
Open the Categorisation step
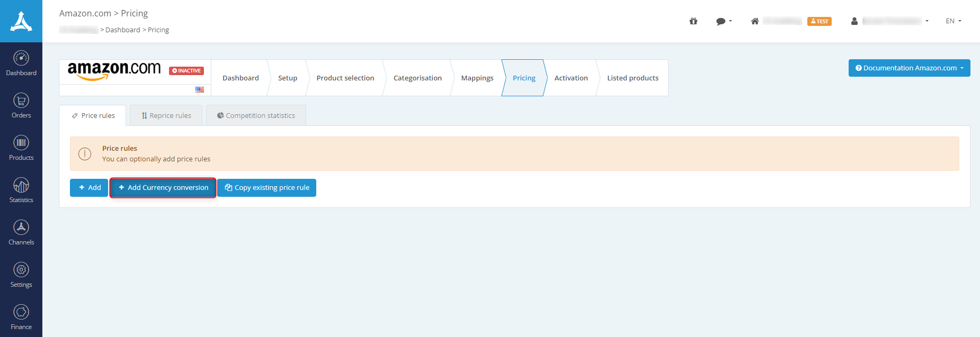[x=417, y=78]
